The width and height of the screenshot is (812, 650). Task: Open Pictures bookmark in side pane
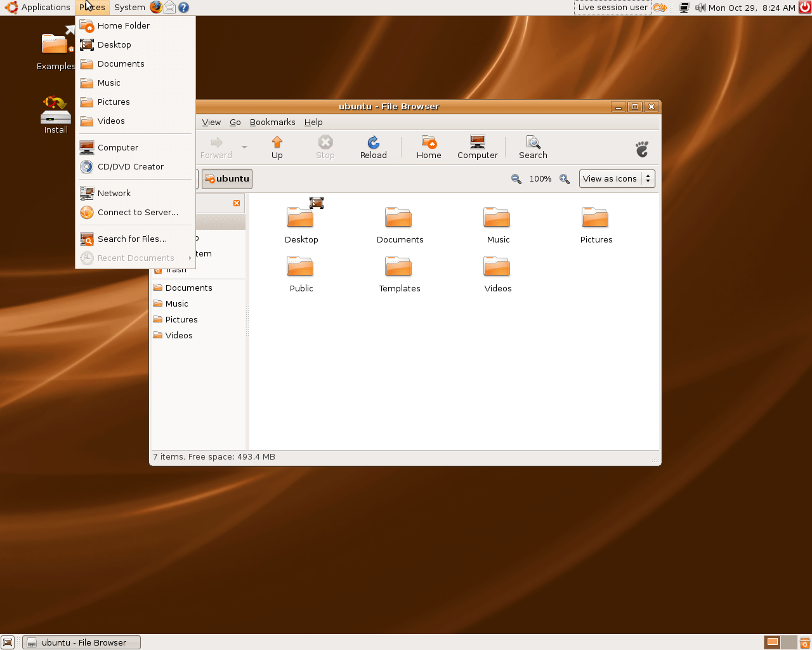[x=198, y=319]
